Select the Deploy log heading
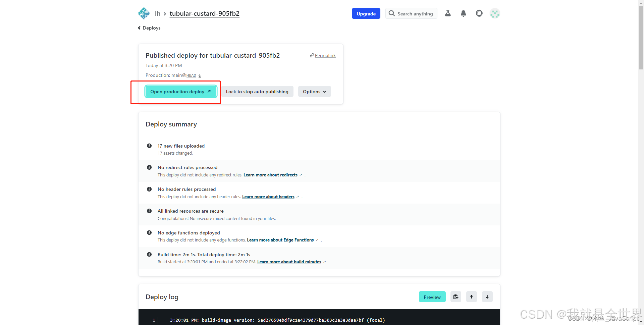This screenshot has width=644, height=325. pos(162,297)
